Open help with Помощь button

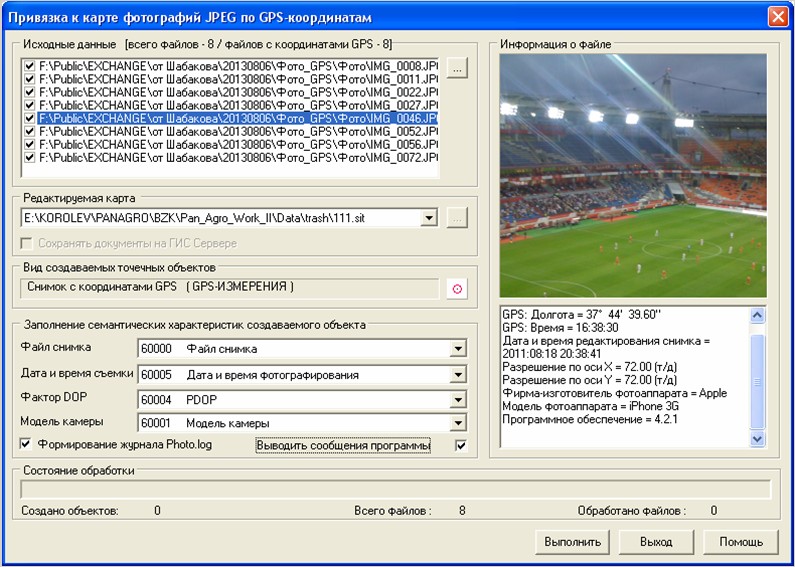pyautogui.click(x=740, y=542)
